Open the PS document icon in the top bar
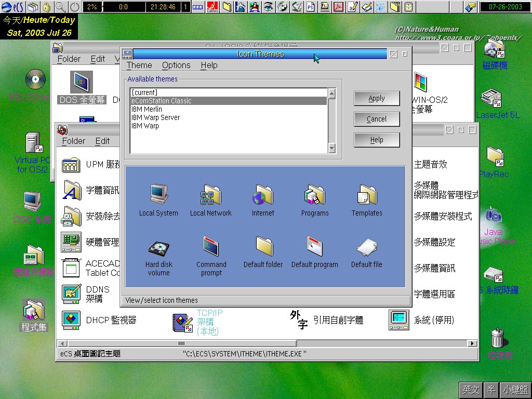 (x=310, y=7)
